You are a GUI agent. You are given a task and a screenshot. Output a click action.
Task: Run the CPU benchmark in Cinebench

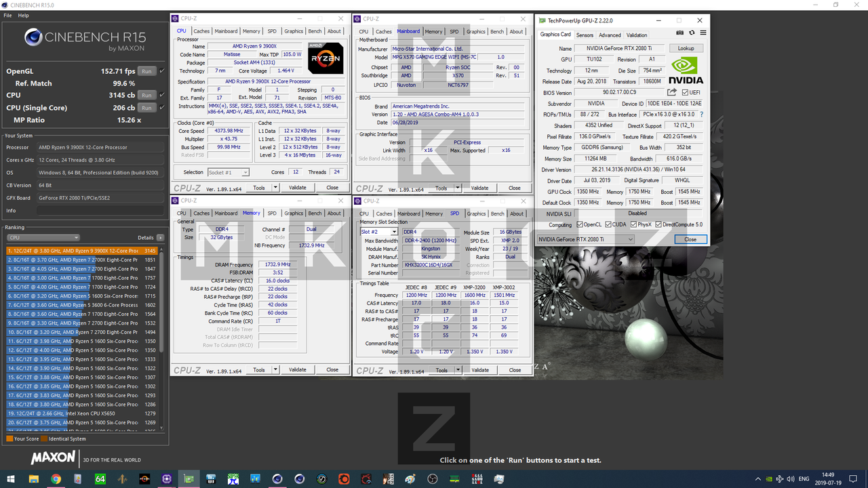pos(146,95)
